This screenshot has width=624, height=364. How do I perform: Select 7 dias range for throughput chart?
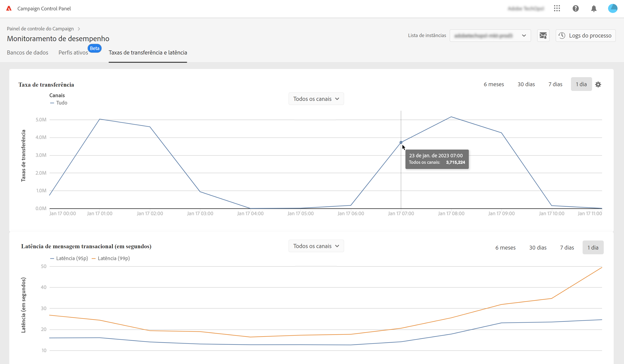pyautogui.click(x=555, y=84)
